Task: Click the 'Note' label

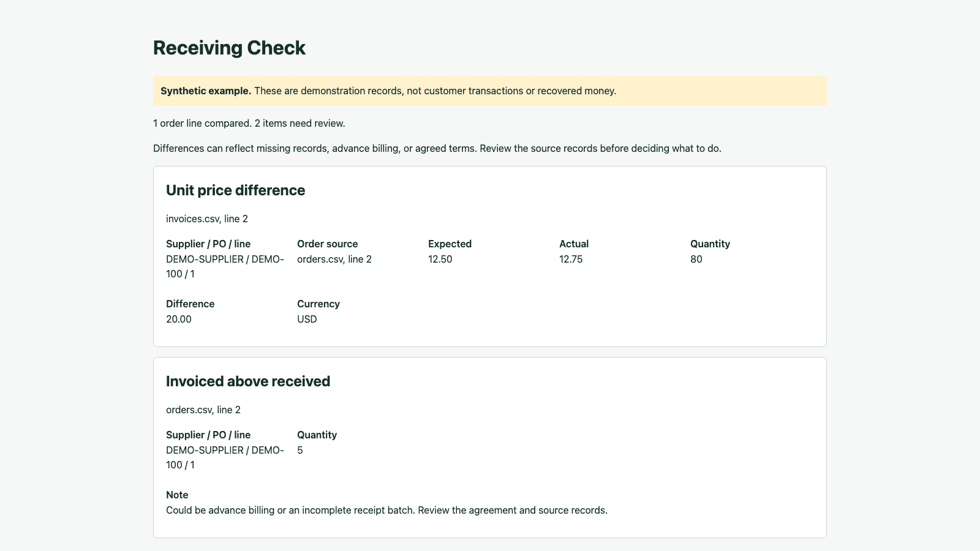Action: pyautogui.click(x=177, y=495)
